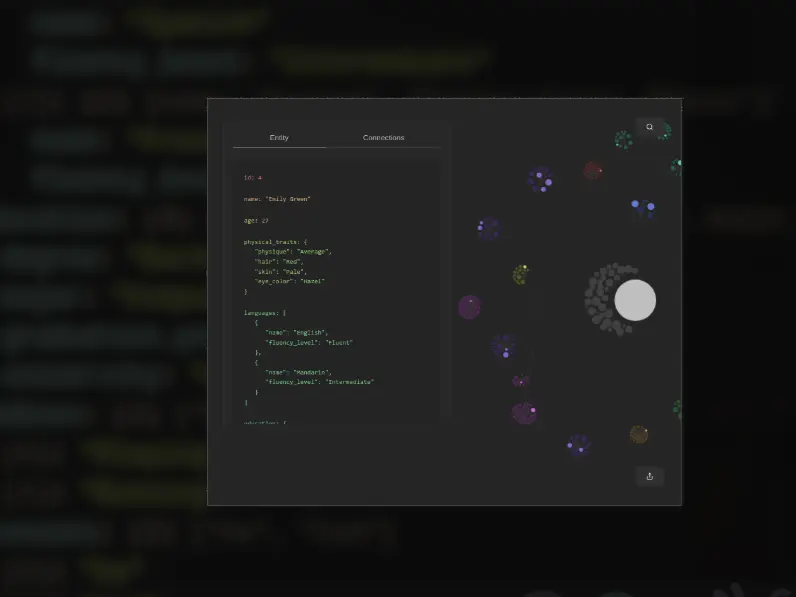Pick the yellow-green node cluster
Image resolution: width=796 pixels, height=597 pixels.
coord(521,274)
